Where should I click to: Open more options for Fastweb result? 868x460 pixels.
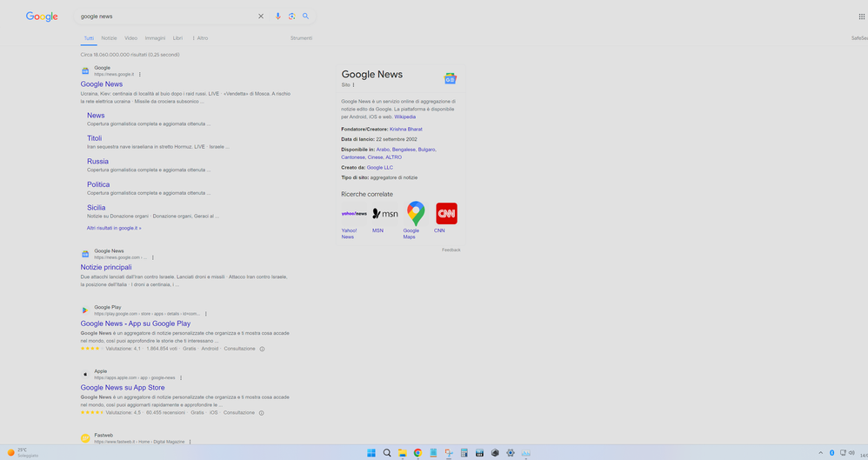pyautogui.click(x=190, y=443)
